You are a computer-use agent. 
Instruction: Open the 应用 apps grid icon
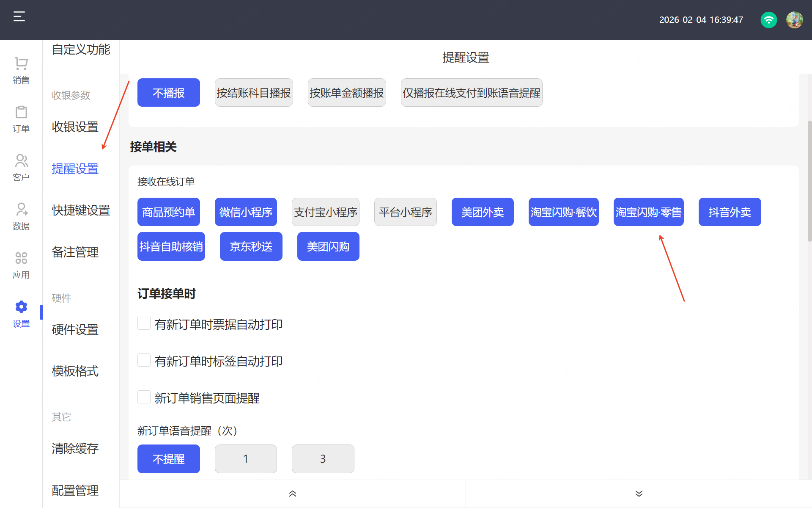21,258
